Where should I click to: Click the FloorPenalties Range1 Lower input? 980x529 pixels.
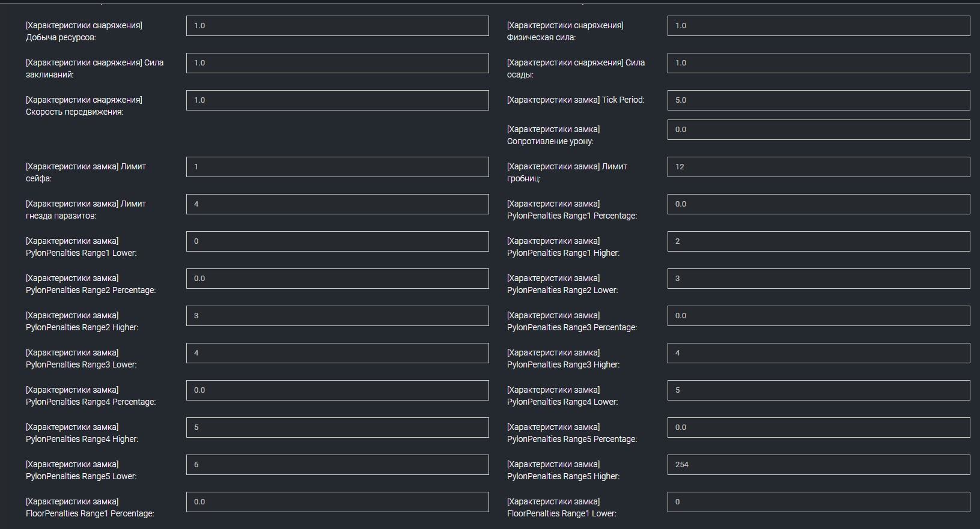pos(818,502)
